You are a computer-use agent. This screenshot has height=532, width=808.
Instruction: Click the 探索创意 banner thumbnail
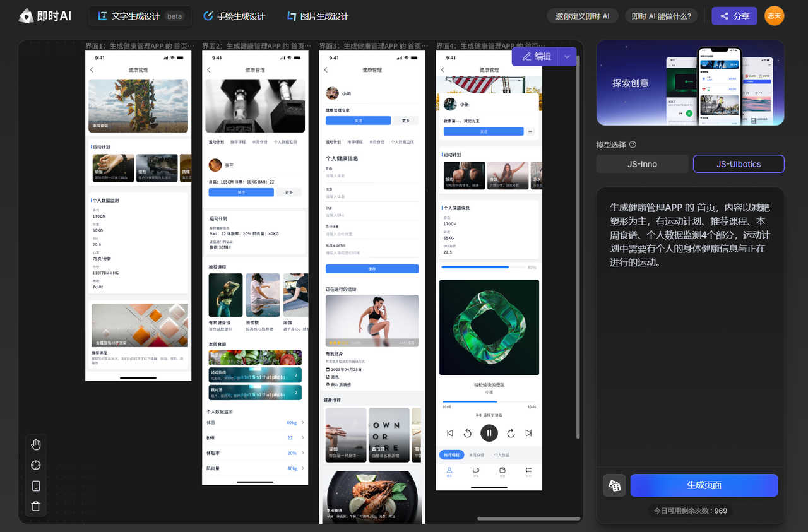click(x=691, y=83)
